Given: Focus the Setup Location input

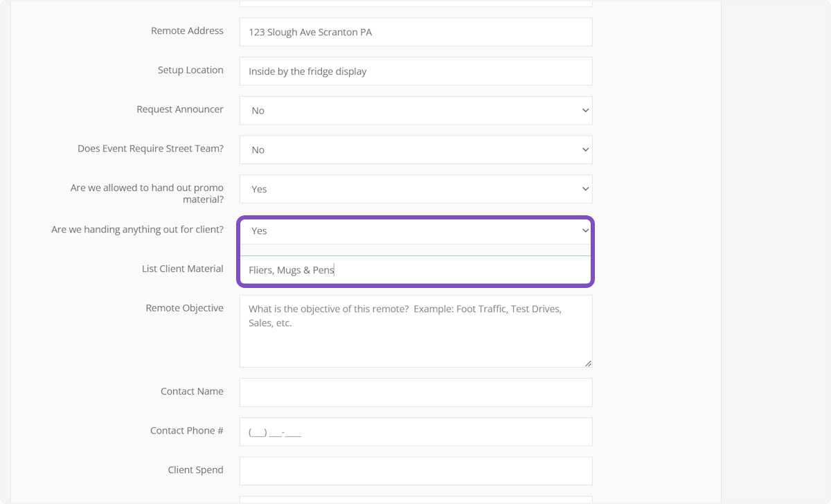Looking at the screenshot, I should pos(415,71).
